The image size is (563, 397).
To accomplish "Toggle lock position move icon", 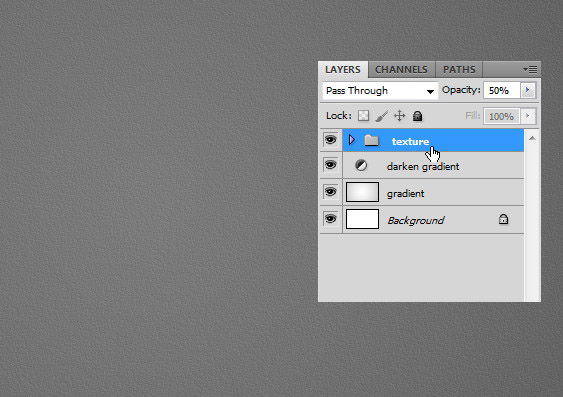I will tap(400, 116).
